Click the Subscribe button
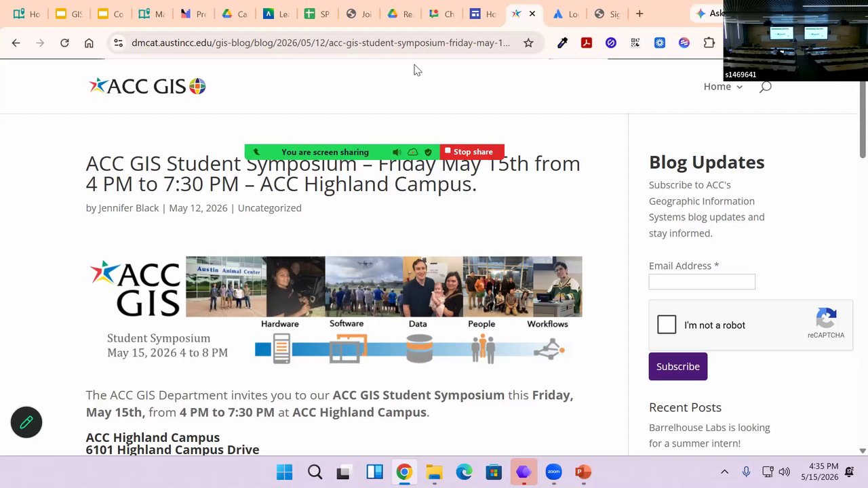 [678, 367]
